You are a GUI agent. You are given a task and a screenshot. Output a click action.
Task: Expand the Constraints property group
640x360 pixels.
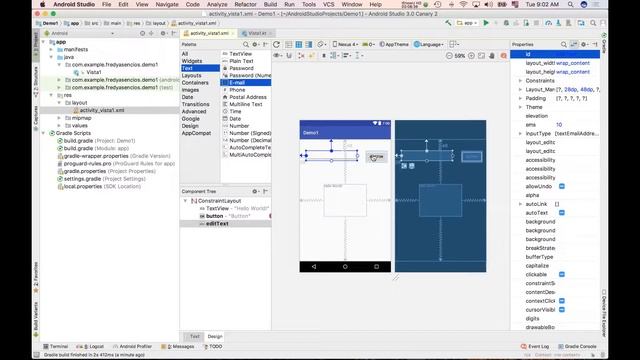click(x=520, y=81)
